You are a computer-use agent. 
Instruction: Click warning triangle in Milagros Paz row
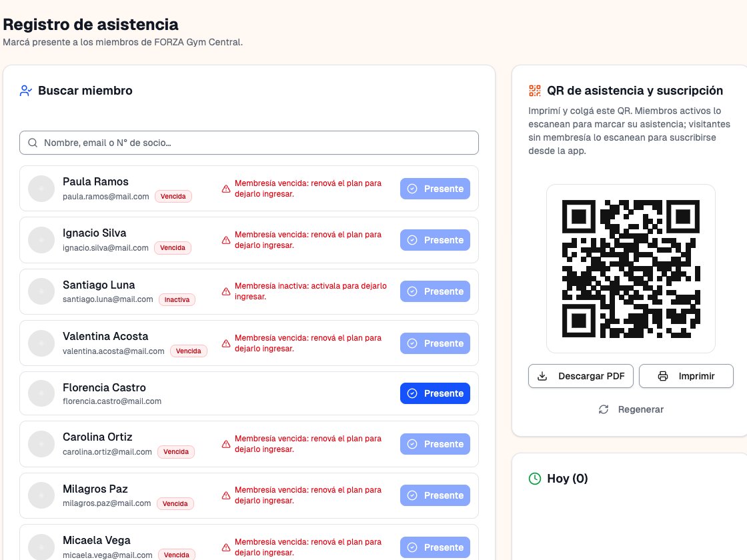[x=226, y=496]
